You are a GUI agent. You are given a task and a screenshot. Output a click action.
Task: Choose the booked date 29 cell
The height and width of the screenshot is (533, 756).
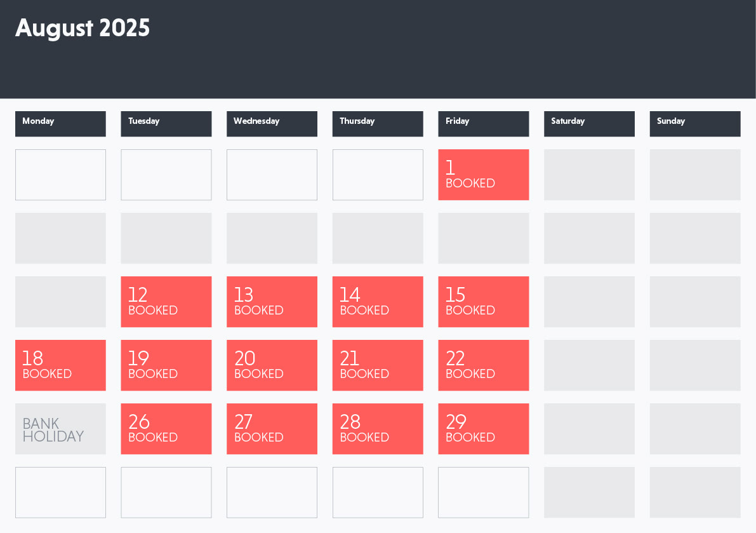pos(483,429)
